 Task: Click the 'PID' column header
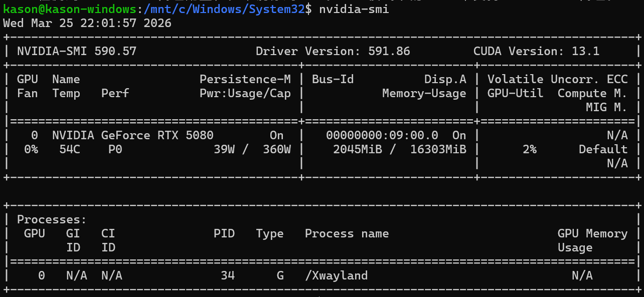tap(224, 233)
